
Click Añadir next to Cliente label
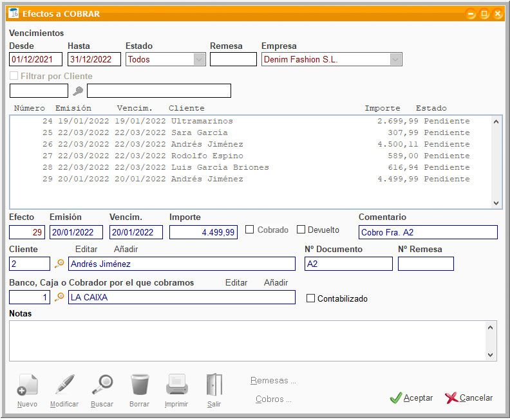pos(126,249)
